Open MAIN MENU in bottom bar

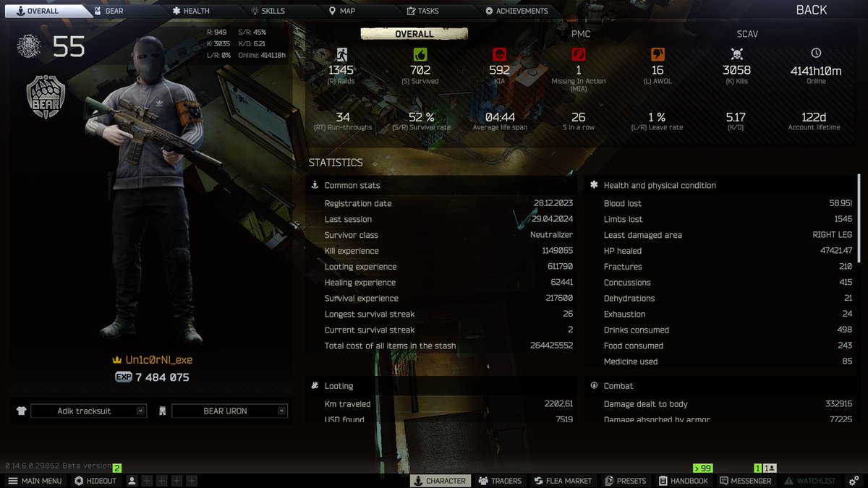coord(35,481)
